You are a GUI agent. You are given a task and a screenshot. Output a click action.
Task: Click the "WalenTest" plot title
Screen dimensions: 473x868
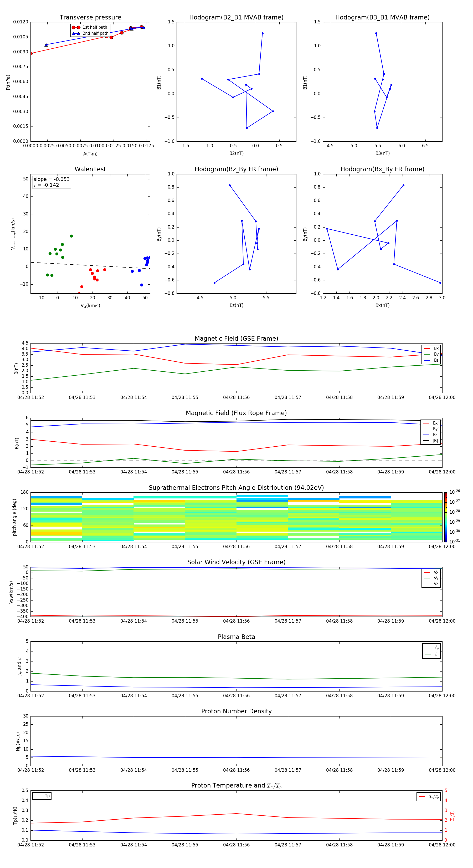pos(90,169)
